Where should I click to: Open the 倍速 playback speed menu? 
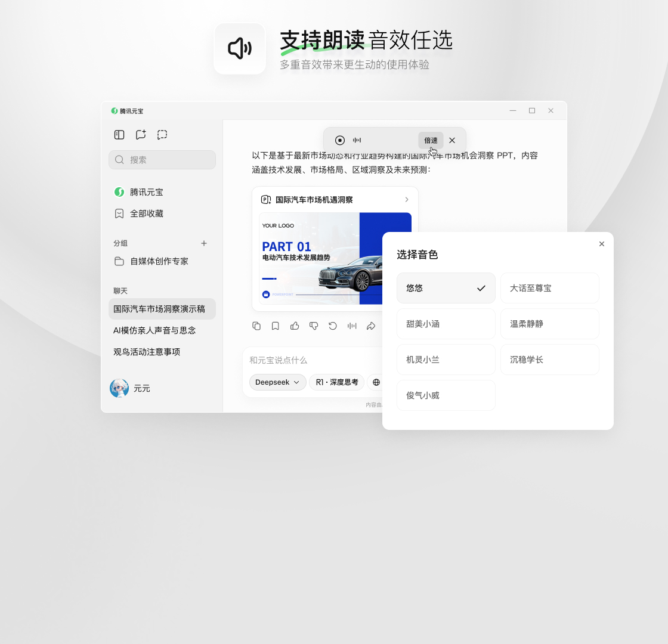(431, 140)
